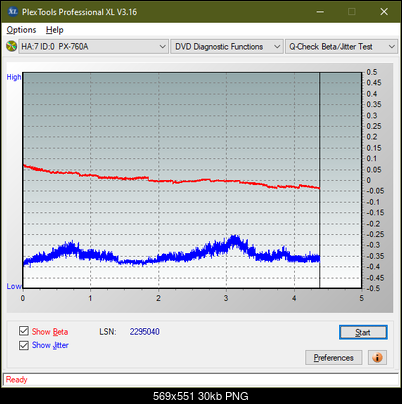Click the High axis label
Image resolution: width=402 pixels, height=404 pixels.
click(14, 77)
